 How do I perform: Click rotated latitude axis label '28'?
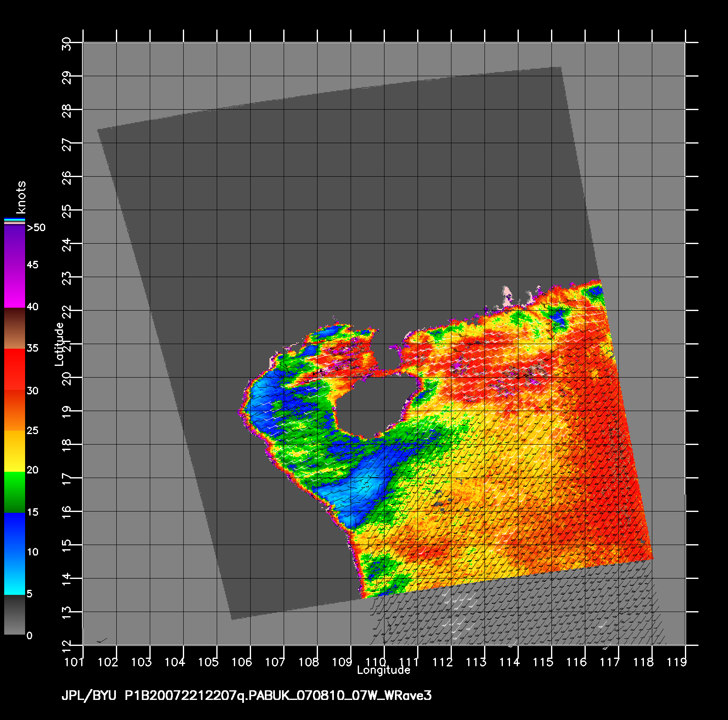[67, 111]
